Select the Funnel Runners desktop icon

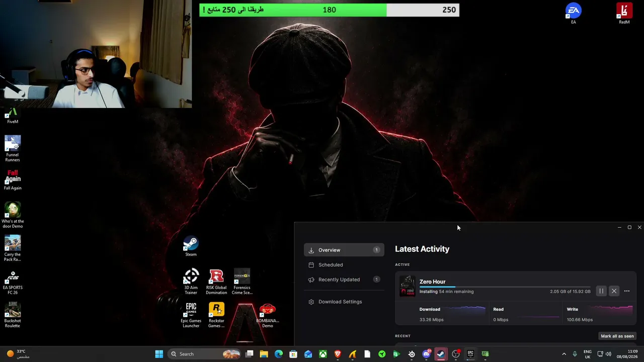[13, 148]
